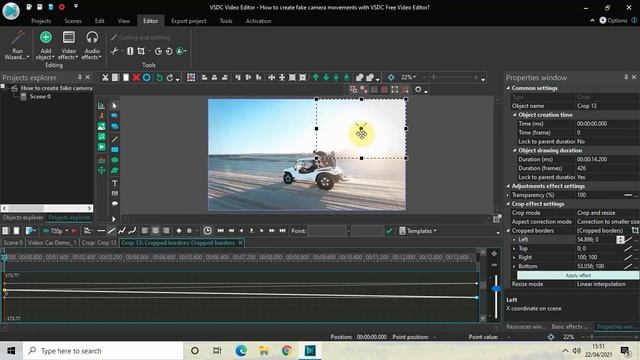Screen dimensions: 640x360
Task: Click the green checkmark next to Point
Action: pos(389,231)
